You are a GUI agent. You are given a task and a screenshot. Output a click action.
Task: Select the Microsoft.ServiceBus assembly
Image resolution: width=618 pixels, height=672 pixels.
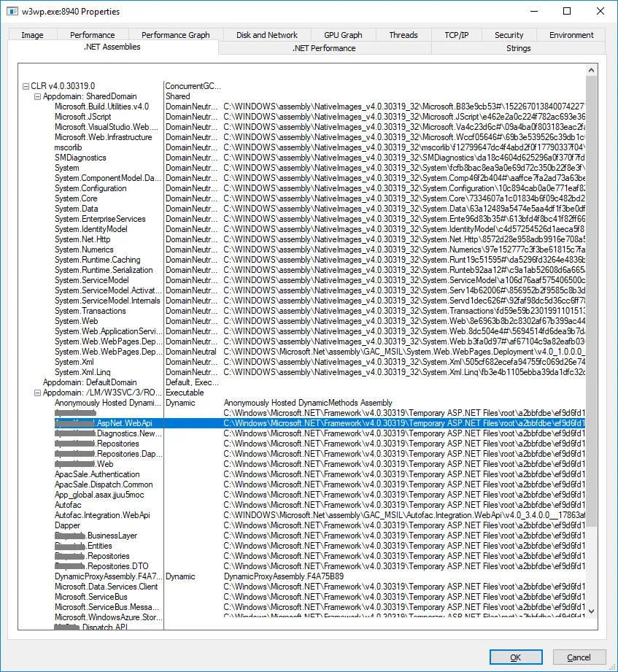(91, 597)
